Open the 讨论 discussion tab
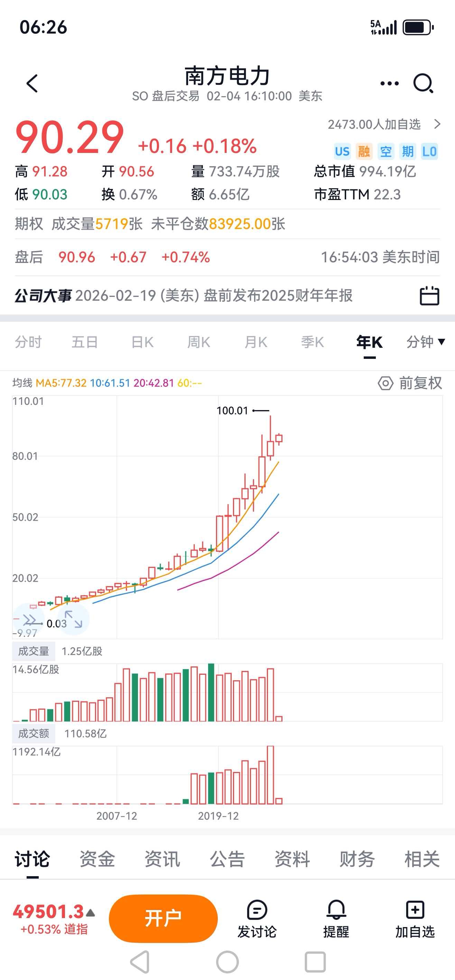The width and height of the screenshot is (455, 980). 32,859
